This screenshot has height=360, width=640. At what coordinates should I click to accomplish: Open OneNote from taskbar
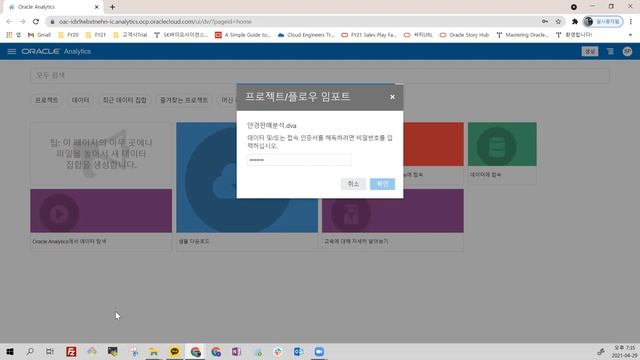236,351
